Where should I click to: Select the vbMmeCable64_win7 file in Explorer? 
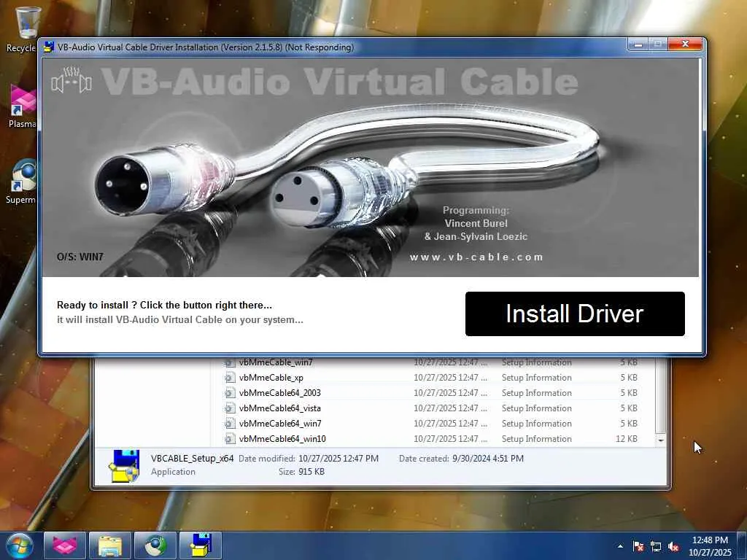point(431,424)
